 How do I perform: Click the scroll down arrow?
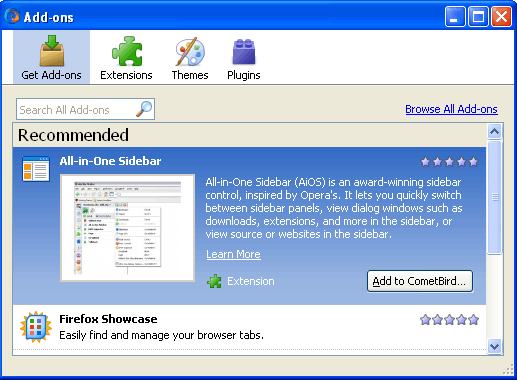[x=494, y=346]
